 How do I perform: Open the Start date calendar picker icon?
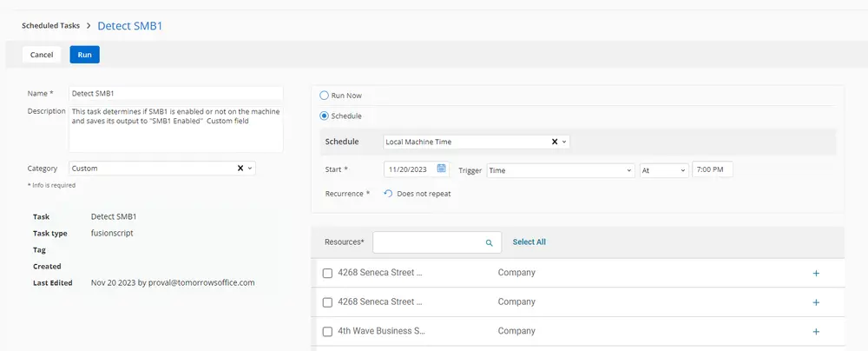(441, 169)
